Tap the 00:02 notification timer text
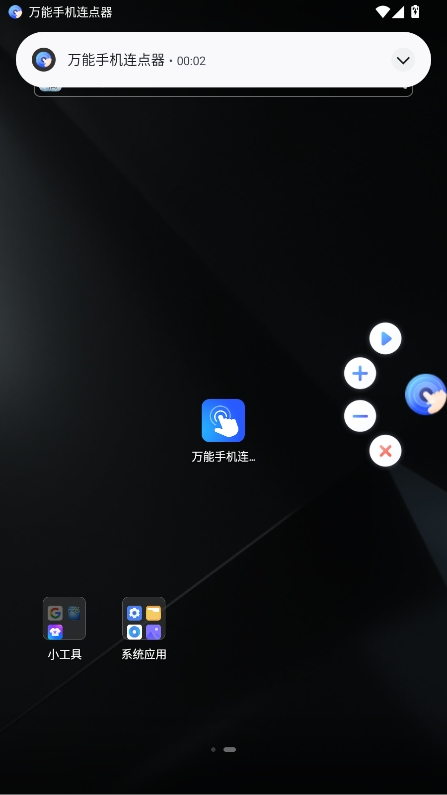This screenshot has height=795, width=447. 191,61
